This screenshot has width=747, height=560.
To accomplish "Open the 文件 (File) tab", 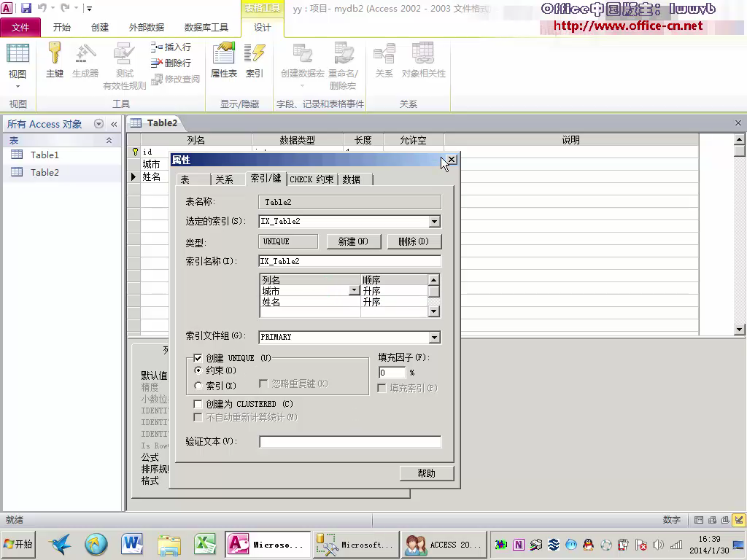I will click(x=20, y=27).
